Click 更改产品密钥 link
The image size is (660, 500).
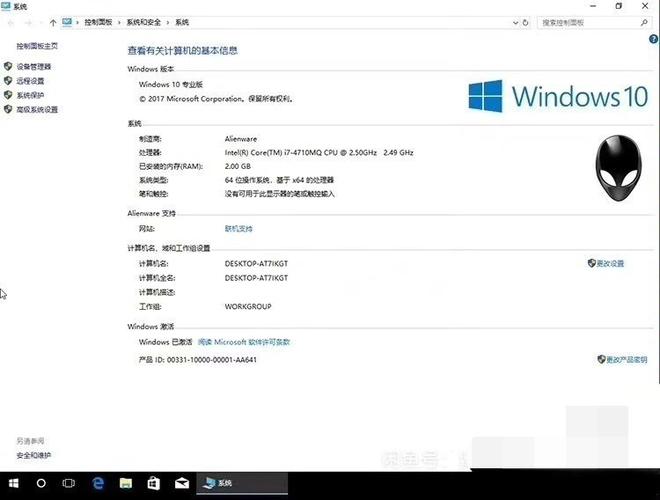626,359
